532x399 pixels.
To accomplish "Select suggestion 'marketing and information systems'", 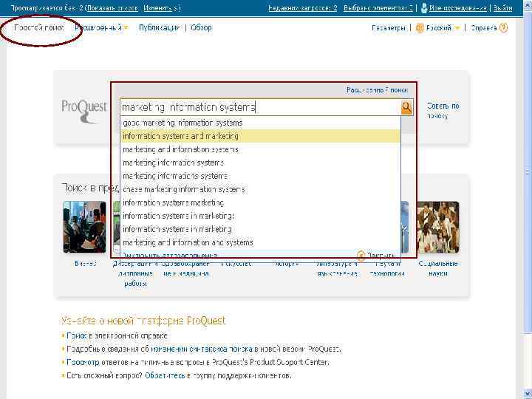I will (260, 149).
